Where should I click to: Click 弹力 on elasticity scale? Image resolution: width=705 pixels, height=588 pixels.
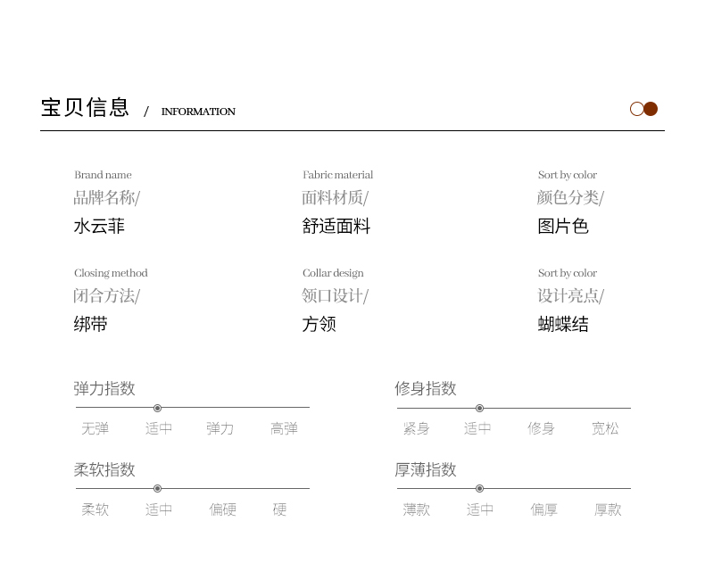(220, 428)
